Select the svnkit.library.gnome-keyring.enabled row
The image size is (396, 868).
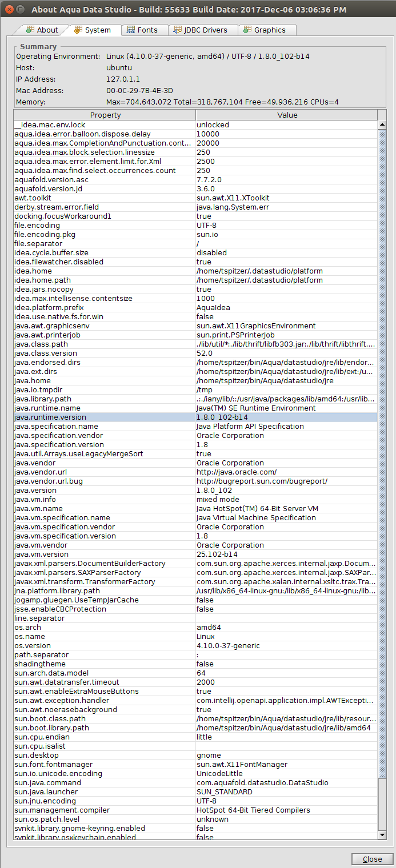(195, 828)
